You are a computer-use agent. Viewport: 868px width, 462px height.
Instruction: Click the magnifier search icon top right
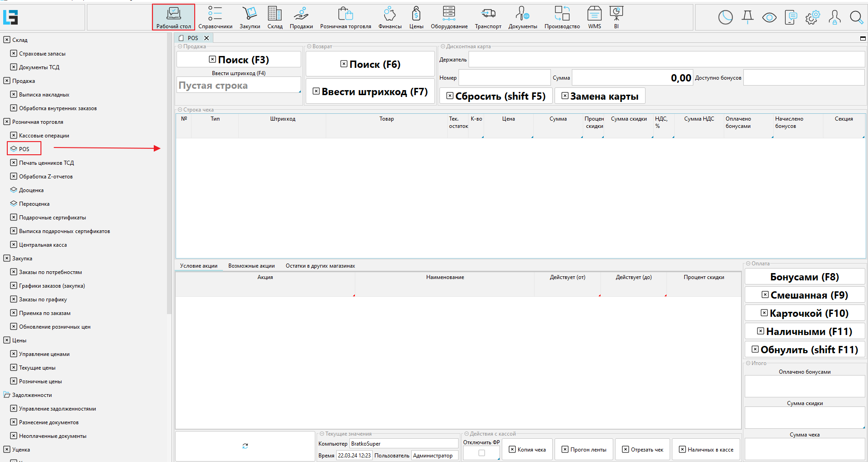tap(856, 18)
